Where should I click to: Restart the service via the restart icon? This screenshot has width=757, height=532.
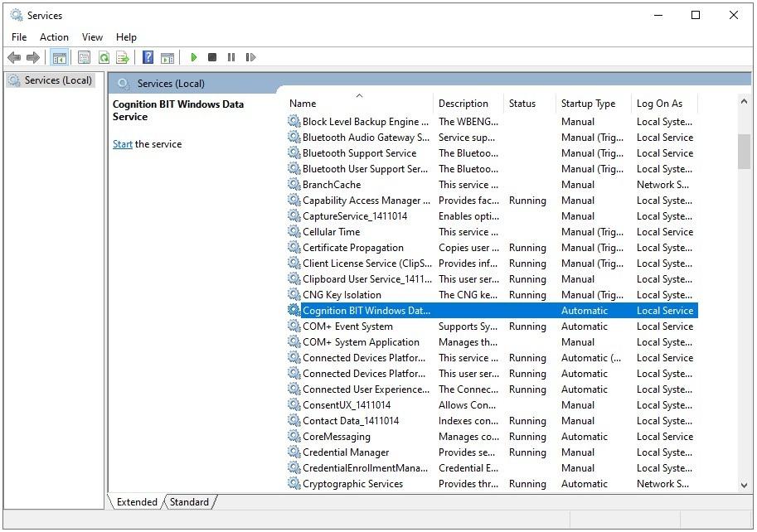pos(251,56)
